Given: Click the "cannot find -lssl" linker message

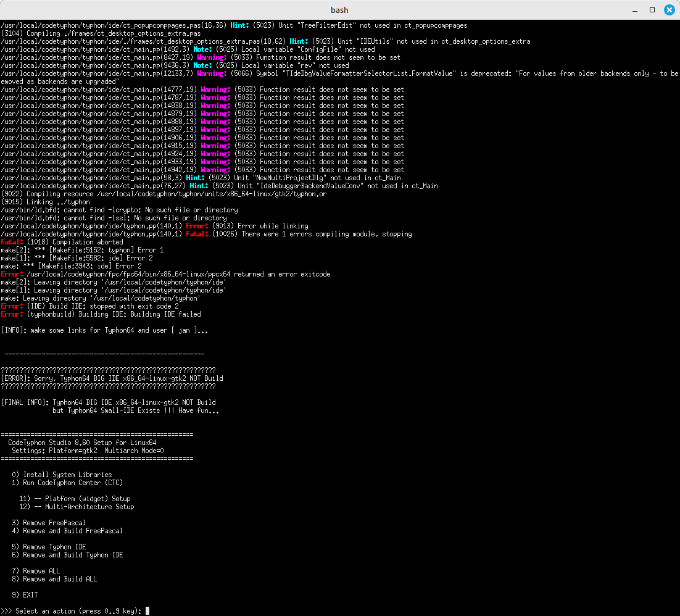Looking at the screenshot, I should (114, 218).
